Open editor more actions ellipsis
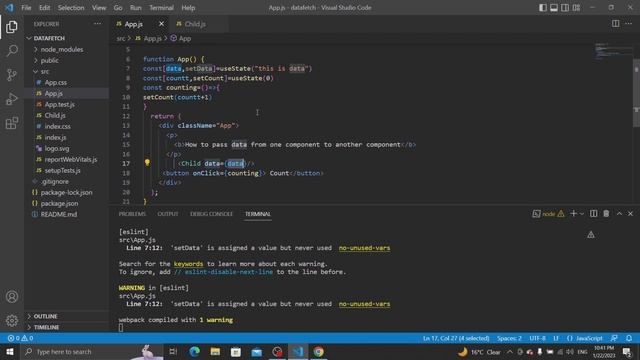640x360 pixels. click(x=629, y=24)
